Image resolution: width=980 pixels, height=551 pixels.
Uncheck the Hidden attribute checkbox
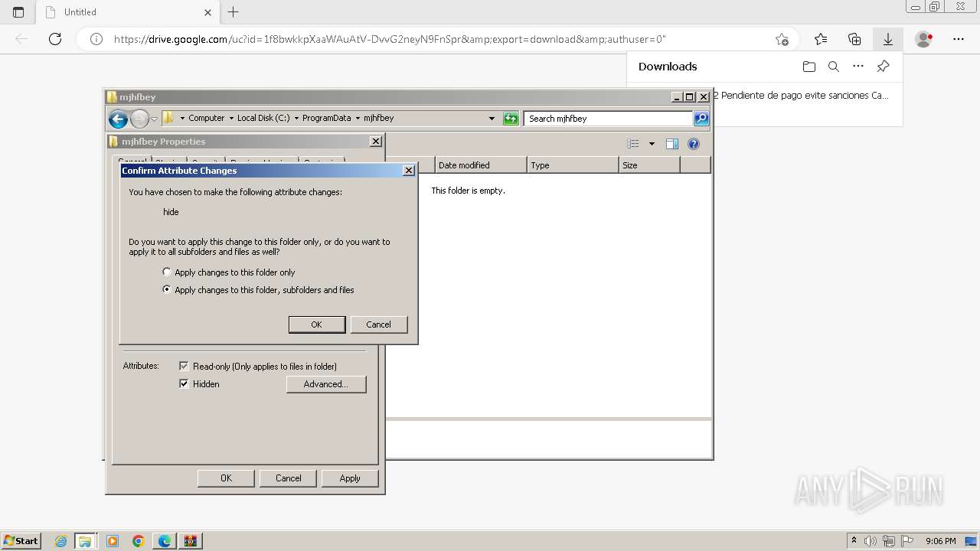(184, 384)
